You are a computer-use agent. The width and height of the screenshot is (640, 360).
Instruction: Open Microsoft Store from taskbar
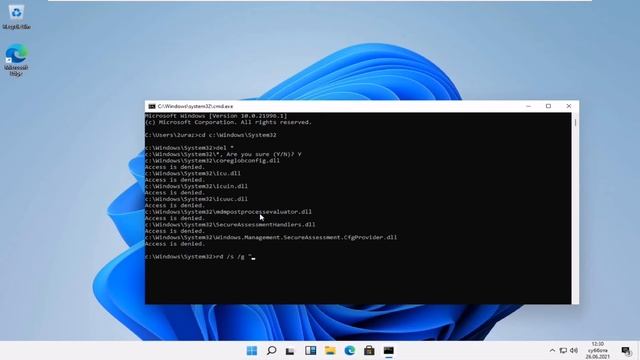369,350
